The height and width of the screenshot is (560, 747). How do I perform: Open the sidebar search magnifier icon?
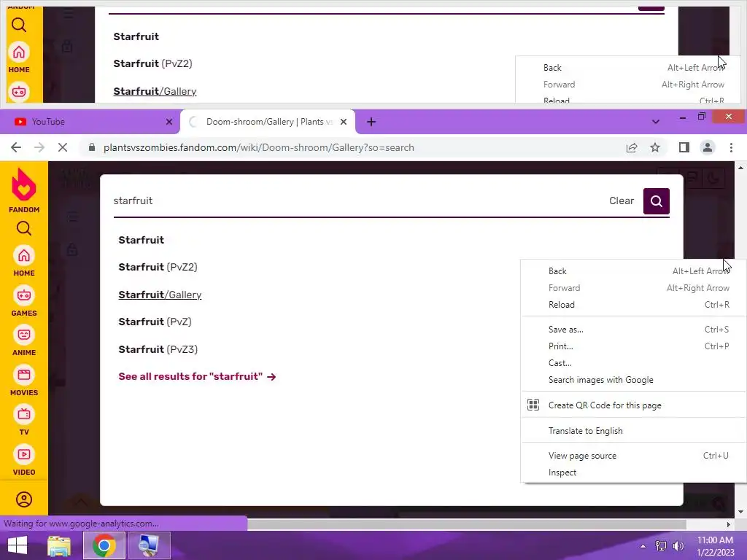24,229
